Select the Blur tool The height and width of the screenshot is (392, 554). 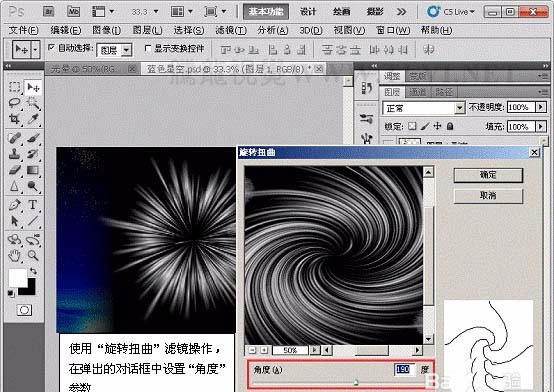click(14, 186)
